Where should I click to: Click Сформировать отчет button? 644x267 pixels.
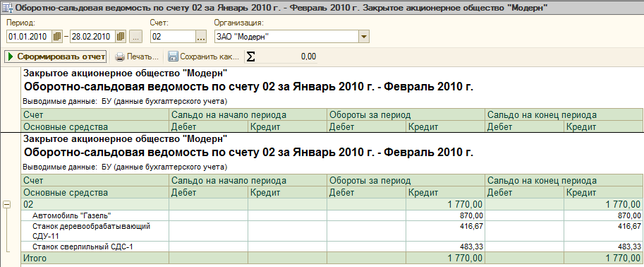56,57
